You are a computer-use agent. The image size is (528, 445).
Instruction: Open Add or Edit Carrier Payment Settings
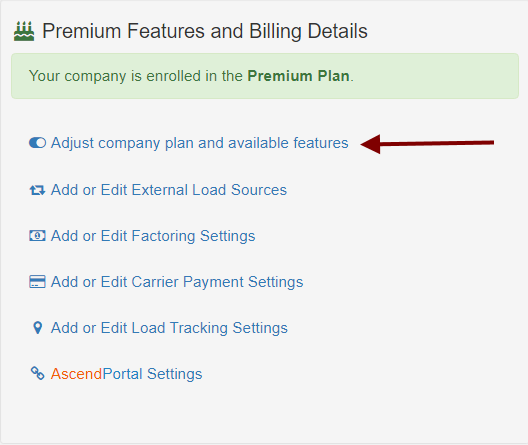[177, 282]
